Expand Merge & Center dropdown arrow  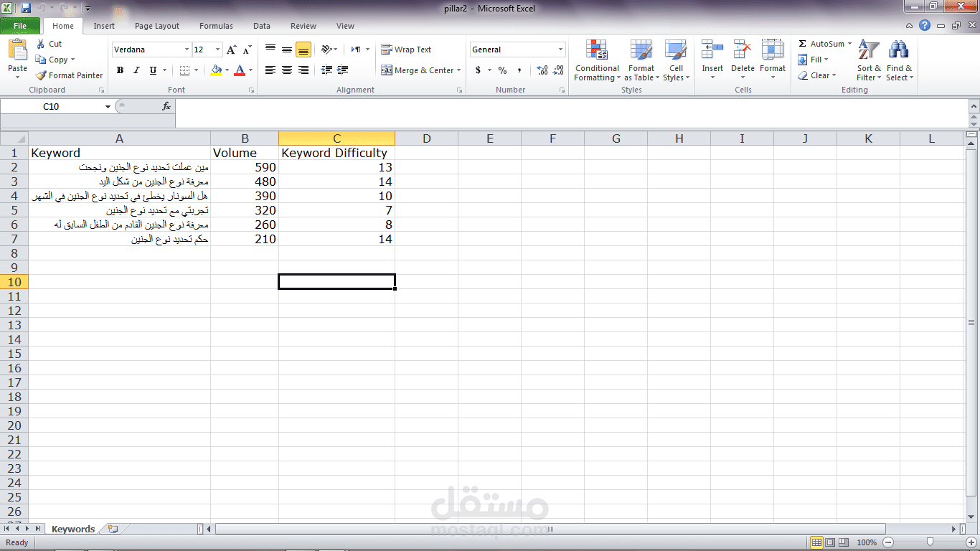(x=458, y=70)
